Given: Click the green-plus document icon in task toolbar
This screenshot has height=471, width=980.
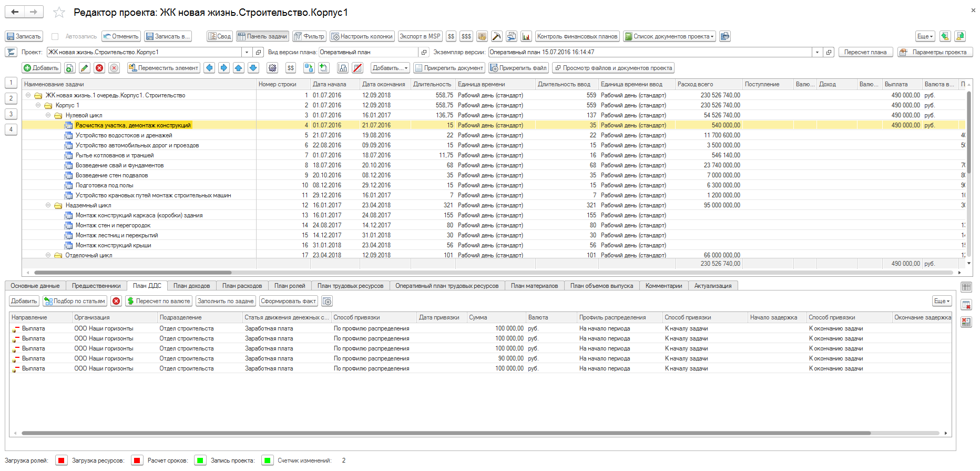Looking at the screenshot, I should tap(323, 68).
